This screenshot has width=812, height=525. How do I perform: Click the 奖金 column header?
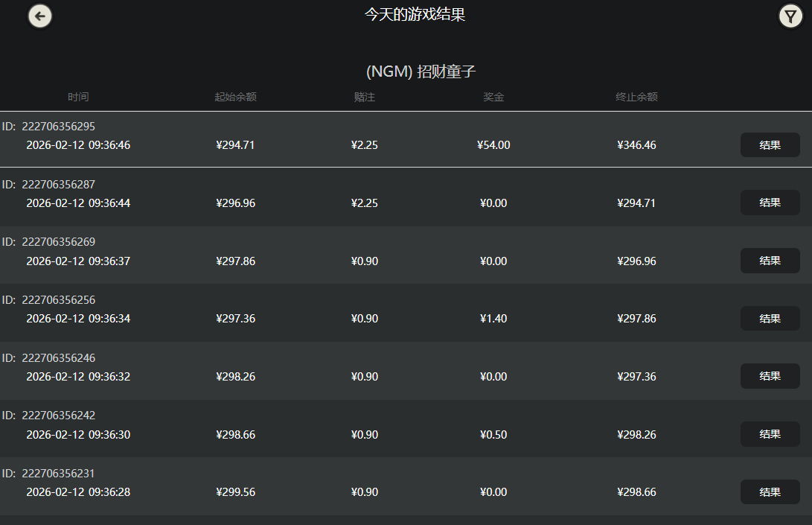coord(493,96)
